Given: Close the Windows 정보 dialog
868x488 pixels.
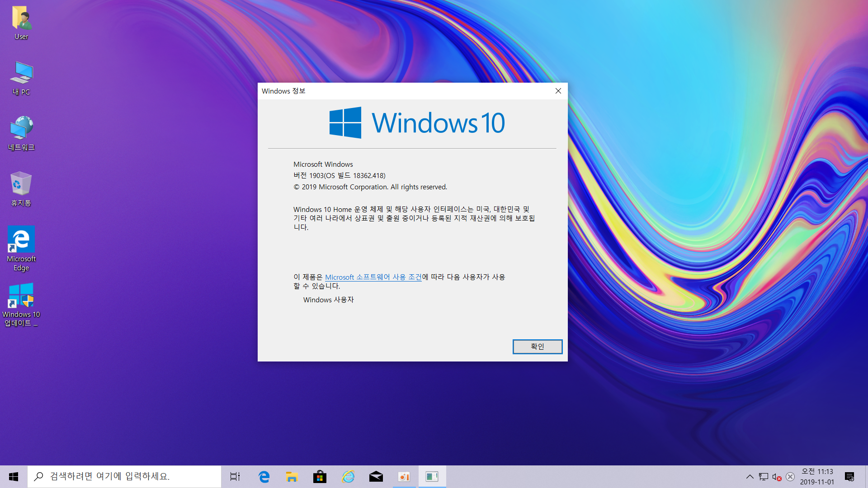Looking at the screenshot, I should [x=558, y=91].
